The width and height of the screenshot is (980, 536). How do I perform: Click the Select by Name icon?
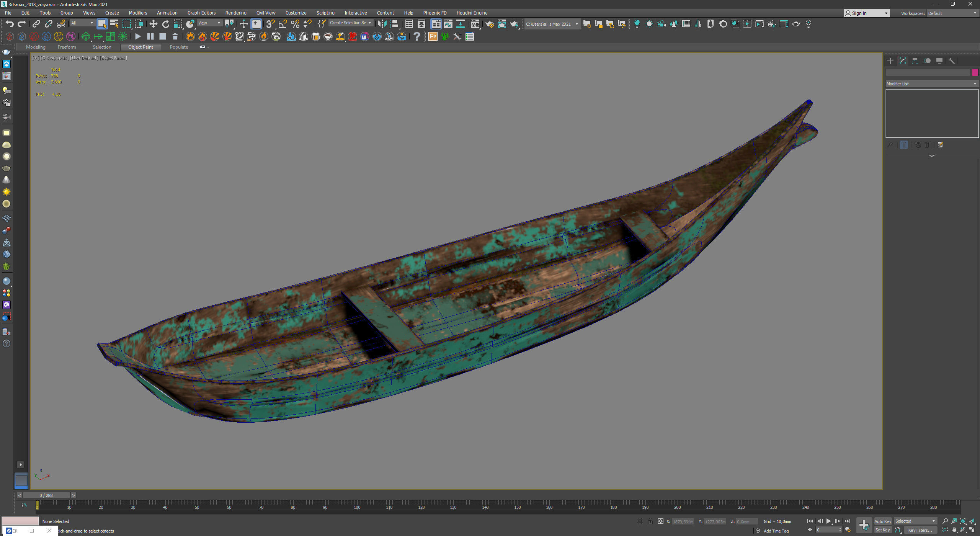(114, 24)
